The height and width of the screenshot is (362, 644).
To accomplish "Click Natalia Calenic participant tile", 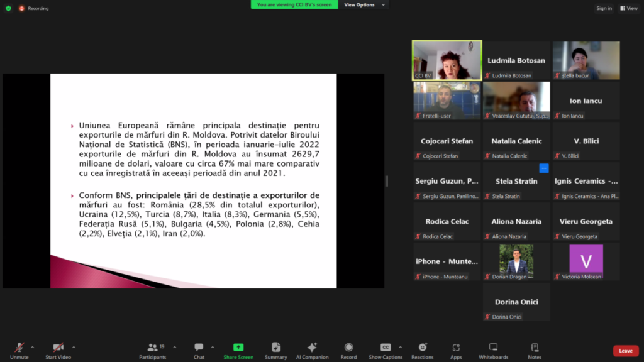I will pyautogui.click(x=516, y=141).
